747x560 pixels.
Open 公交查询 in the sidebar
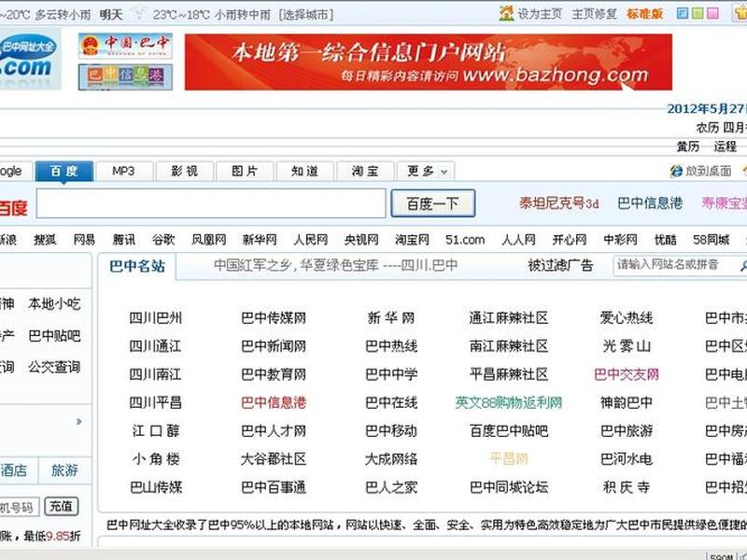coord(54,367)
